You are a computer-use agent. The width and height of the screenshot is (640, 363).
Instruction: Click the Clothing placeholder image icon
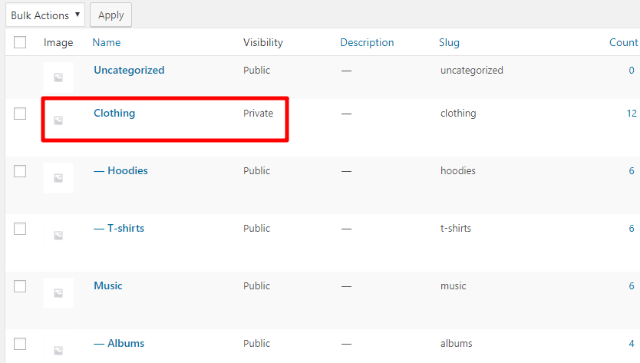(x=58, y=120)
